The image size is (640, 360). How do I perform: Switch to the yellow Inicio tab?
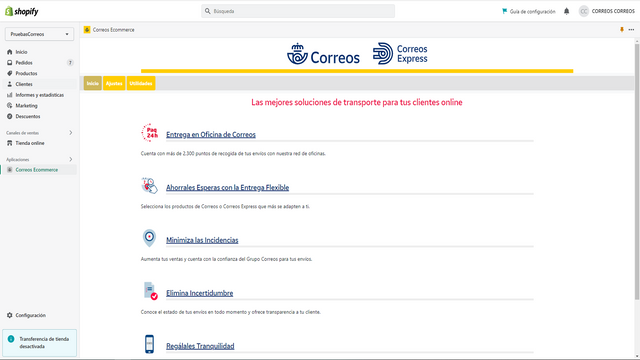click(93, 83)
